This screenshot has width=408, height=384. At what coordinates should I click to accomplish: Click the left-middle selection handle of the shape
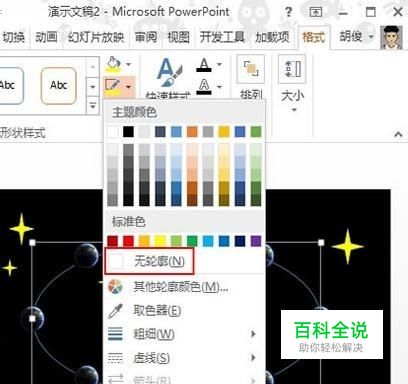click(32, 319)
